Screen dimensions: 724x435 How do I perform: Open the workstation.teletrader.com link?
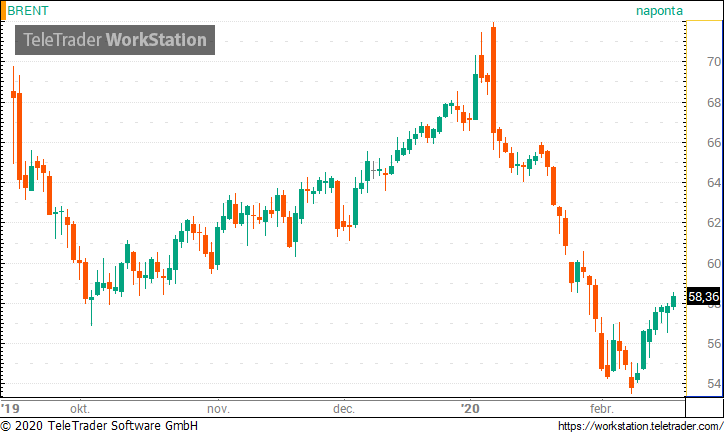pyautogui.click(x=640, y=426)
